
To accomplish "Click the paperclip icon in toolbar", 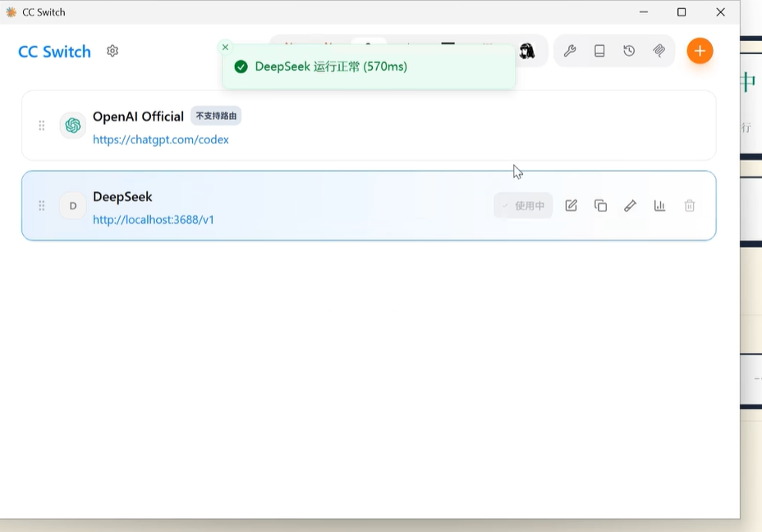I will coord(659,51).
